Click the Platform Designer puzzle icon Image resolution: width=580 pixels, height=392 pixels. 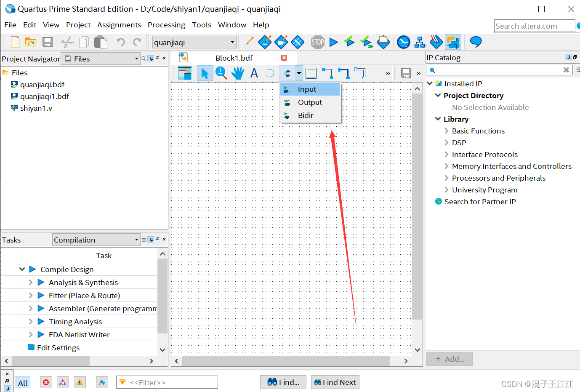[453, 42]
